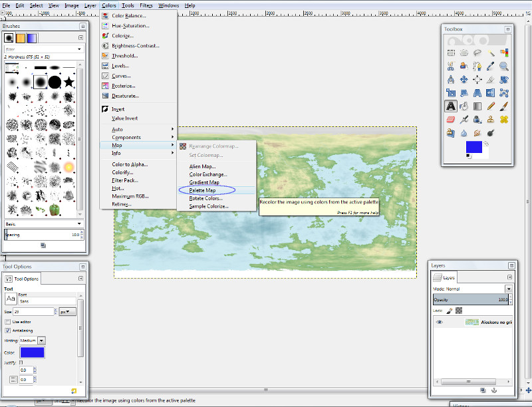Screen dimensions: 532x407
Task: Open the Filters menu
Action: click(144, 5)
